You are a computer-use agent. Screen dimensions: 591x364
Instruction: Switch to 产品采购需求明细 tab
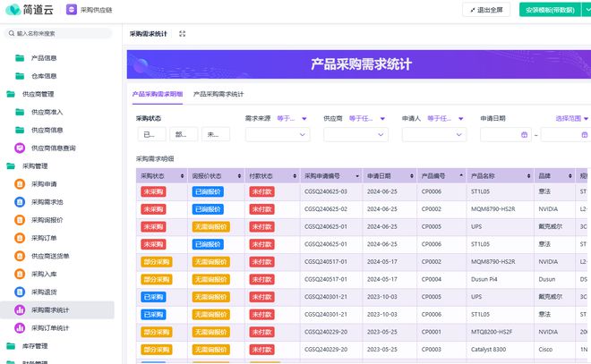click(x=158, y=94)
